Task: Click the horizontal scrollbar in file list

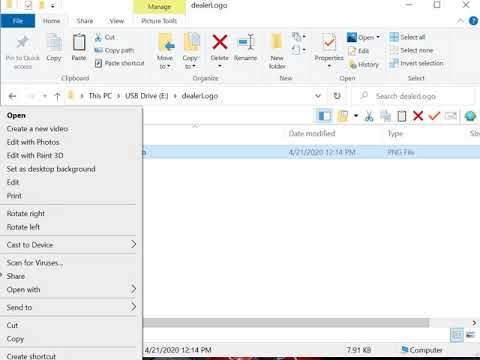Action: (x=287, y=323)
